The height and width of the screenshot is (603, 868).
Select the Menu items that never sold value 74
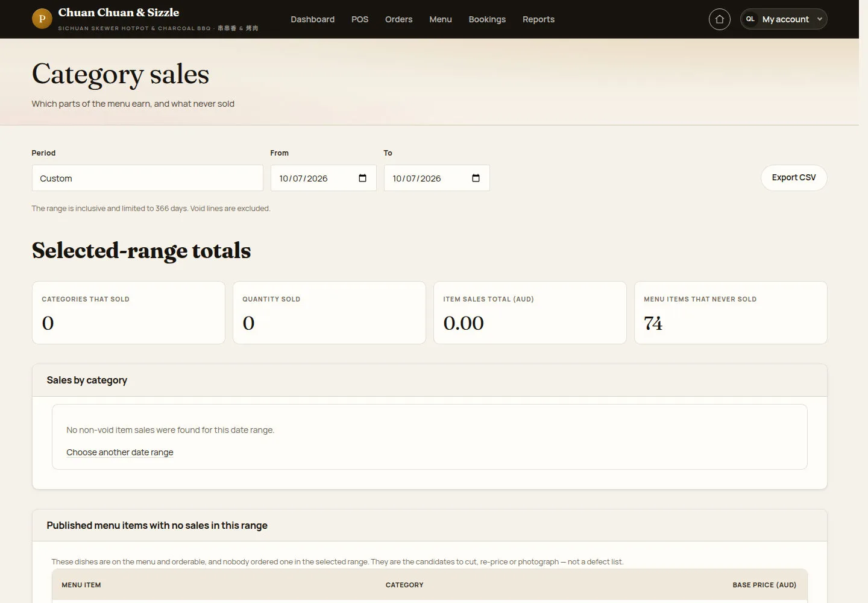click(653, 323)
